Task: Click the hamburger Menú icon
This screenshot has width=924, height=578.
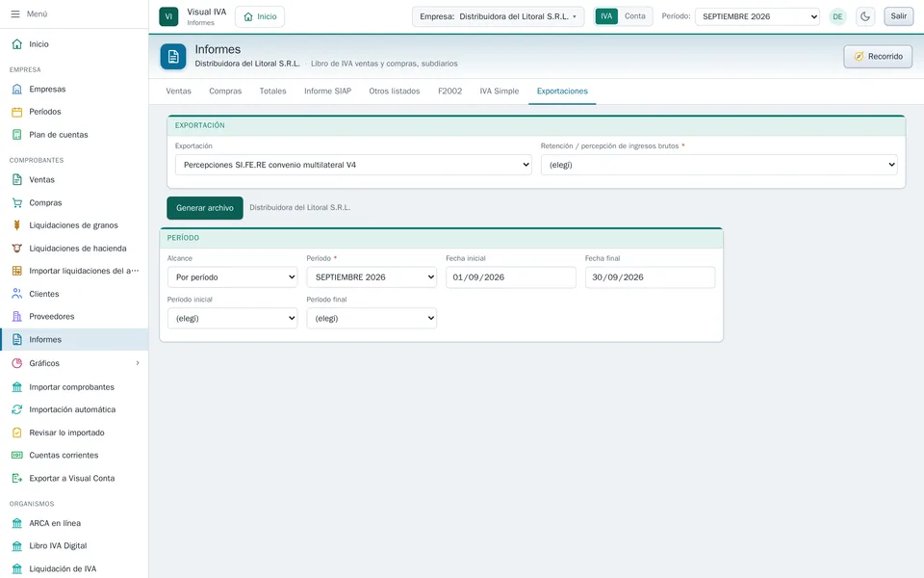Action: point(15,13)
